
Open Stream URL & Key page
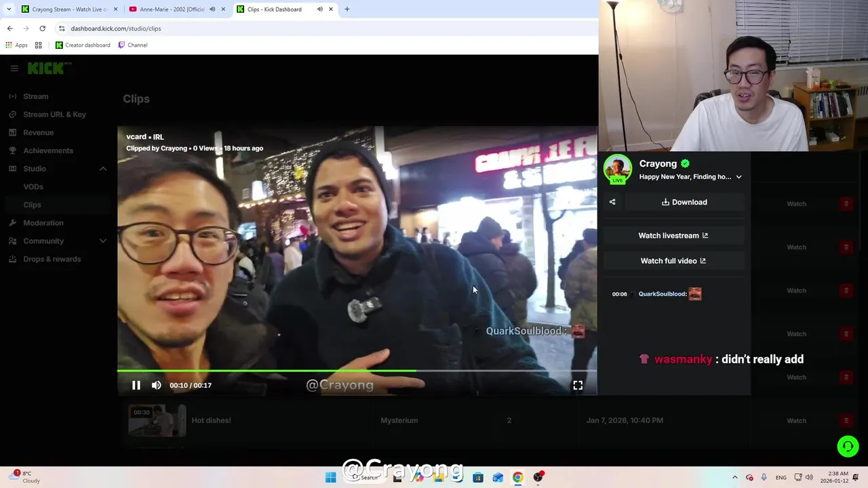click(x=54, y=115)
